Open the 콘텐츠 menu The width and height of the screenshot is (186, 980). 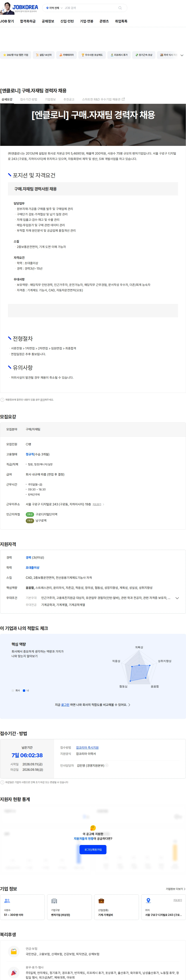pyautogui.click(x=104, y=21)
